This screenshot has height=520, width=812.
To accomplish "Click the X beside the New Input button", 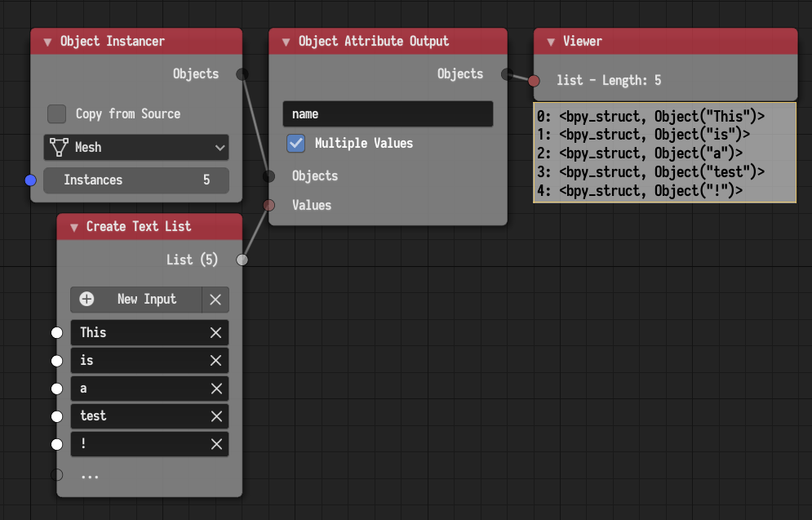I will point(215,300).
